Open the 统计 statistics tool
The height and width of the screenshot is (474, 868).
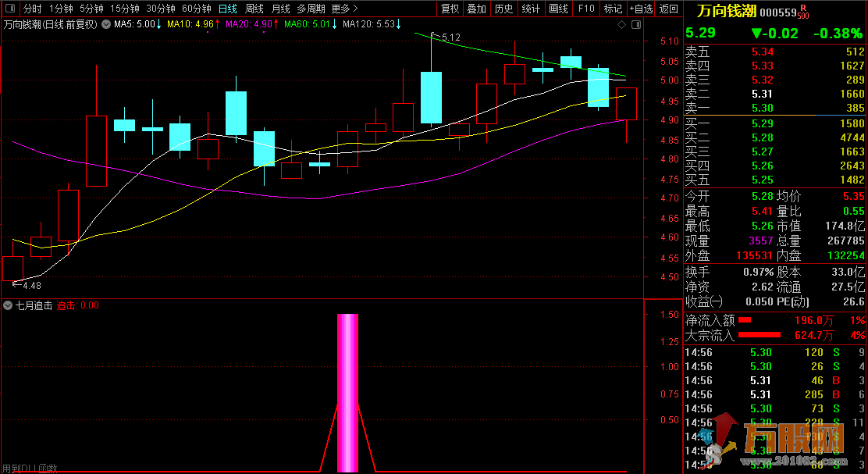531,9
